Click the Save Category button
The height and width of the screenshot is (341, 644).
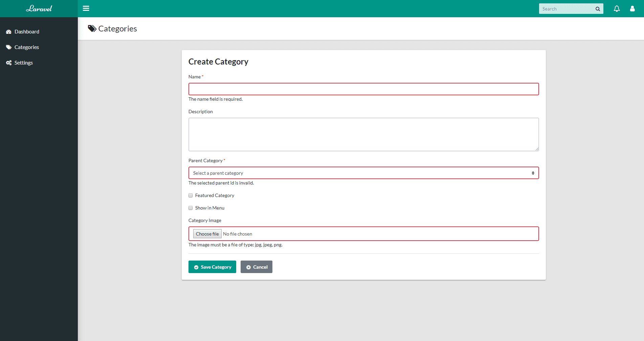coord(212,267)
